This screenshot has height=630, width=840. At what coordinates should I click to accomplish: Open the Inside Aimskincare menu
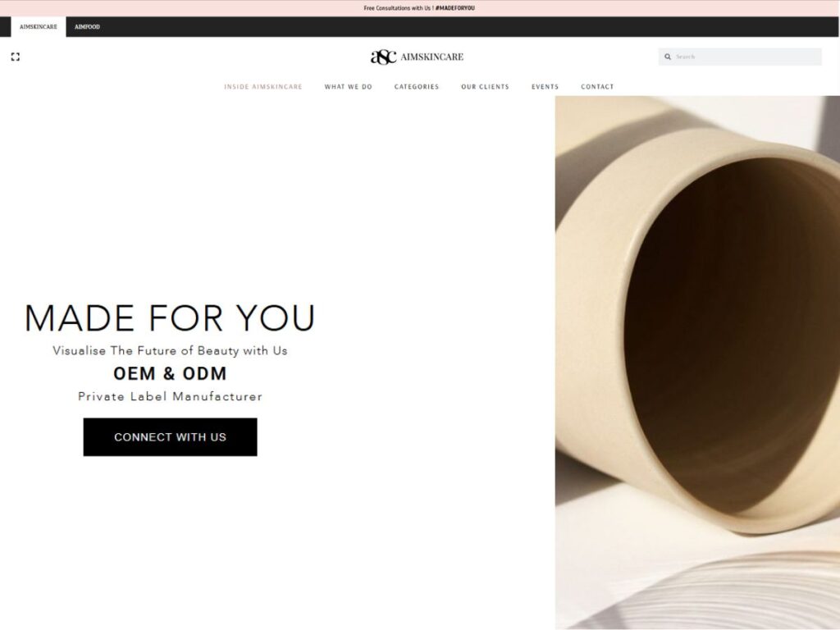263,87
